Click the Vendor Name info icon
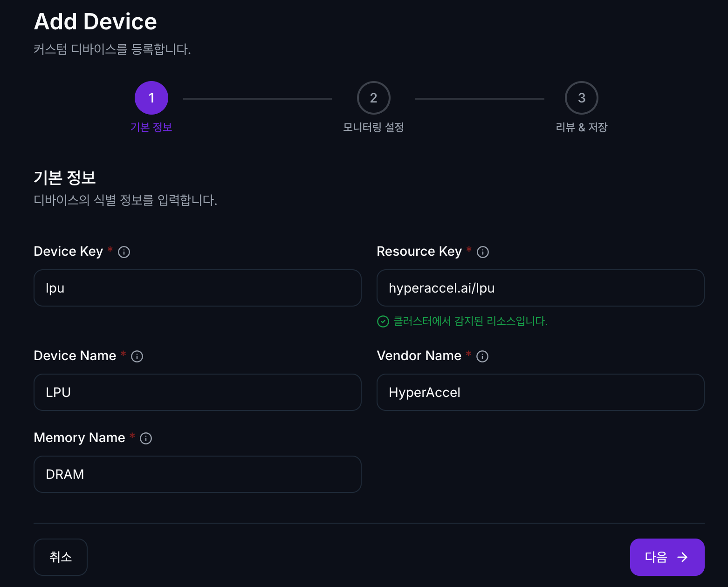The width and height of the screenshot is (728, 587). 482,356
